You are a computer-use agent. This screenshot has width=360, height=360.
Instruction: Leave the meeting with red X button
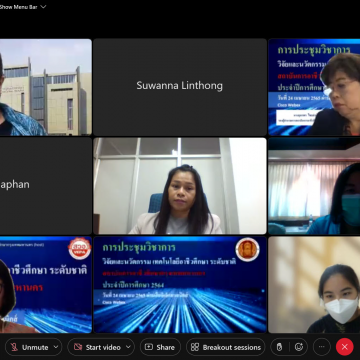[345, 347]
